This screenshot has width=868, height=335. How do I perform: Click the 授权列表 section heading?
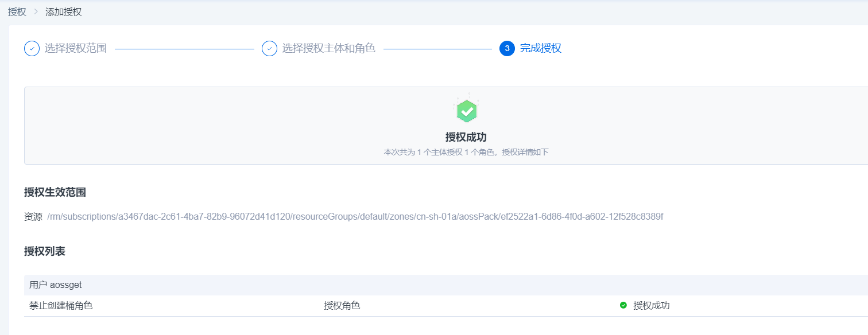(45, 252)
